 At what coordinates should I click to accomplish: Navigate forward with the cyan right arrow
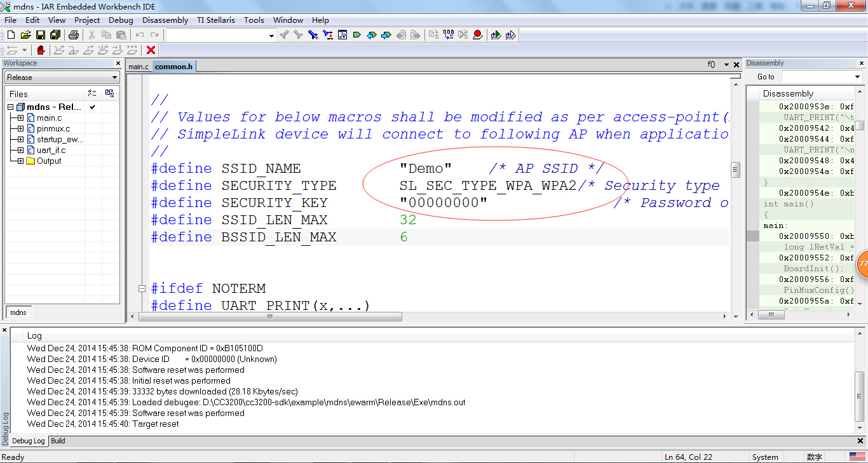pos(386,35)
